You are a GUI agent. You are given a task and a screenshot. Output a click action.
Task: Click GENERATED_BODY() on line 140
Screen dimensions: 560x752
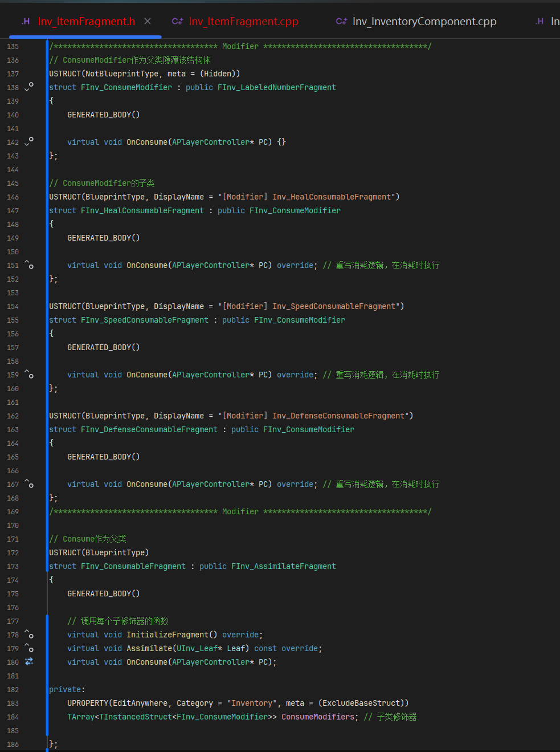[104, 115]
